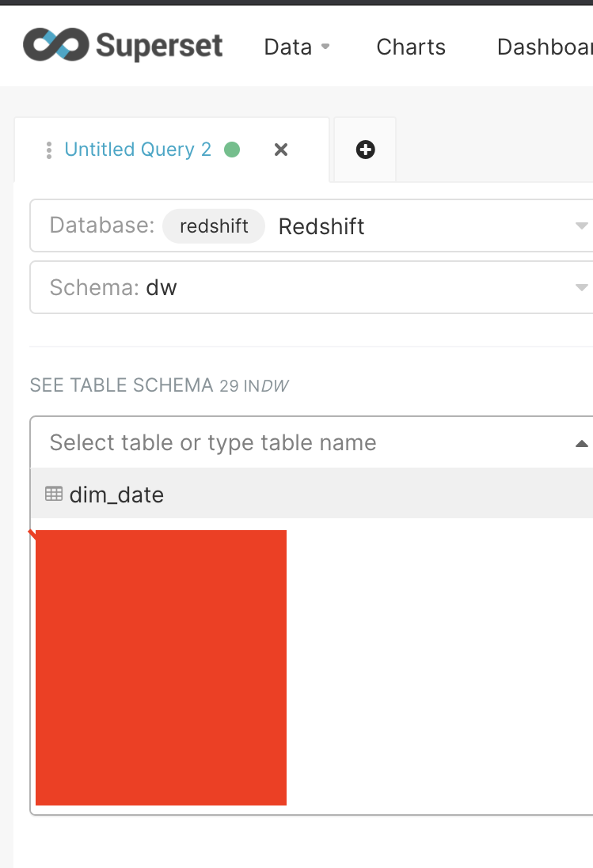Collapse the table list with up arrow
Screen dimensions: 593x868
581,443
